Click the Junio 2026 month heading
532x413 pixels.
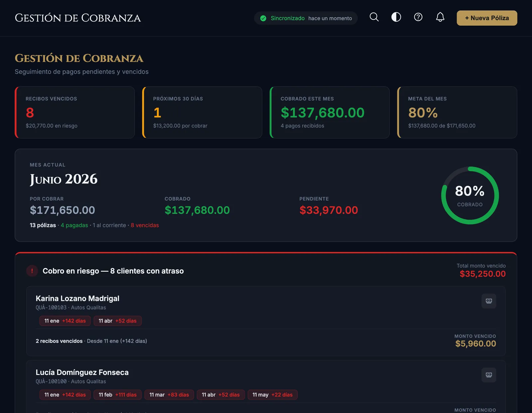64,179
